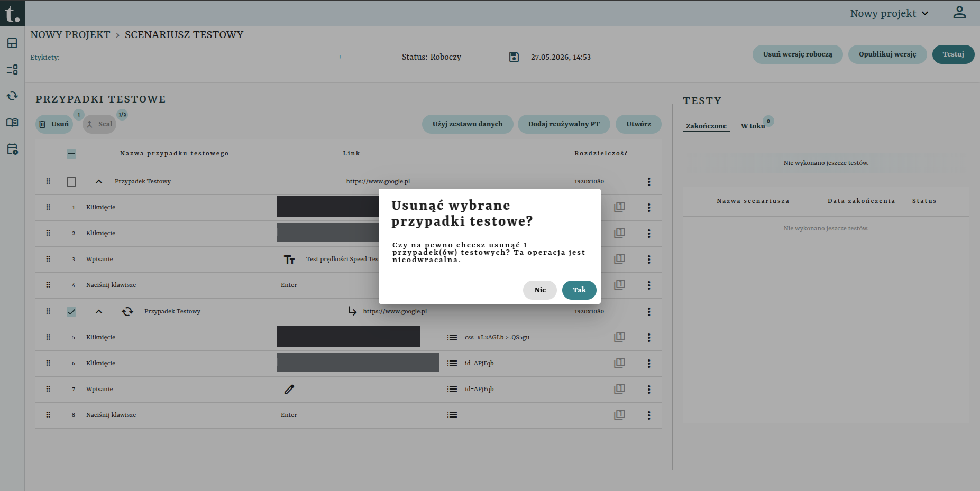Click the list selector icon on step 5

(452, 337)
